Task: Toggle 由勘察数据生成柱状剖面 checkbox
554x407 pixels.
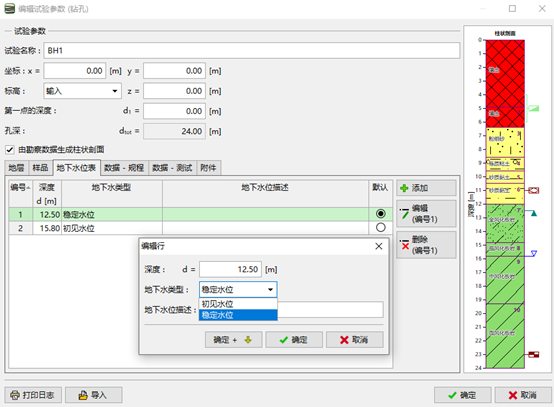Action: tap(10, 150)
